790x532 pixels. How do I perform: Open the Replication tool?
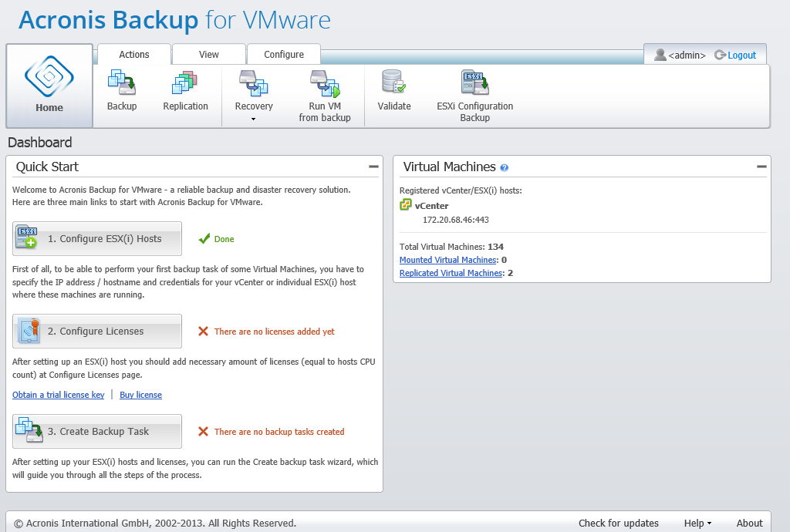(185, 82)
